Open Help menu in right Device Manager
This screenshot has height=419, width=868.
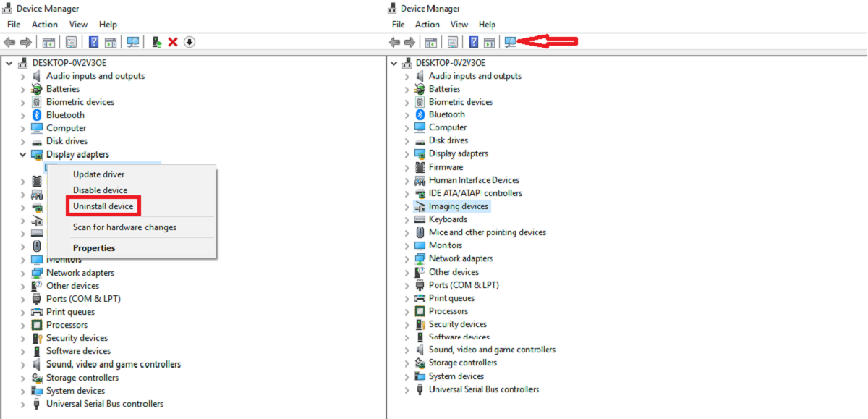point(487,25)
